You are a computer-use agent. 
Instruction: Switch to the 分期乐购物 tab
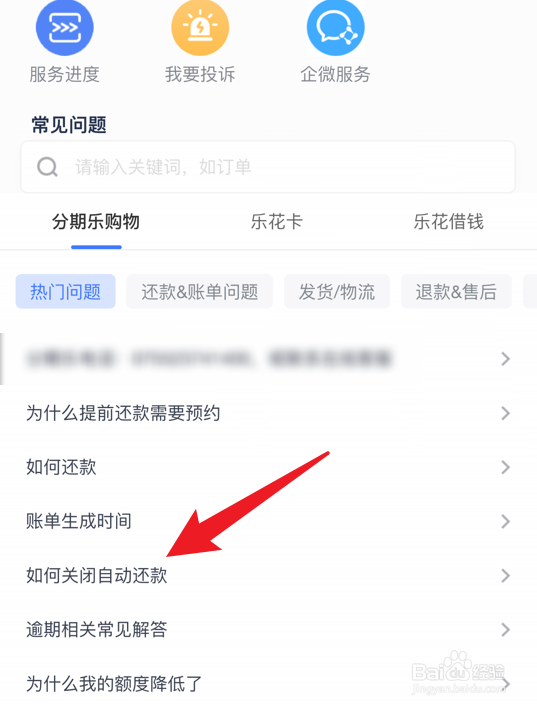pyautogui.click(x=96, y=222)
